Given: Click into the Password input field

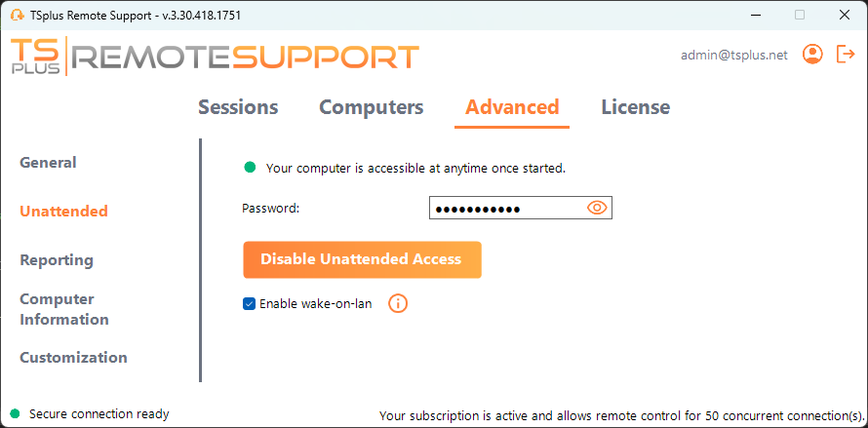Looking at the screenshot, I should [505, 208].
